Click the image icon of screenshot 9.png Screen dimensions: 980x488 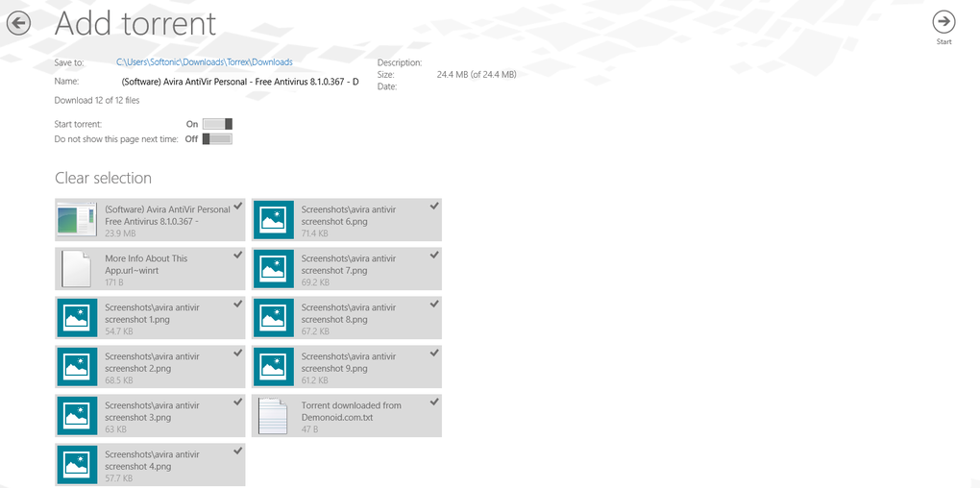click(x=273, y=367)
